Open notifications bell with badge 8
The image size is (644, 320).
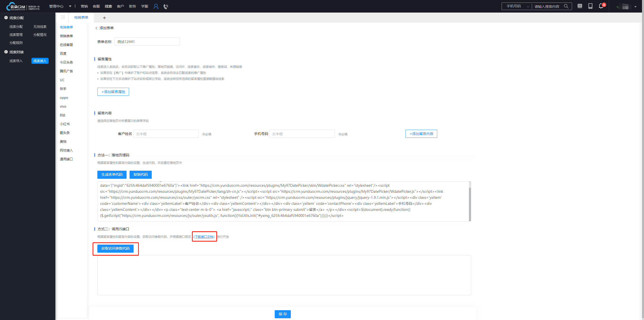tap(601, 6)
